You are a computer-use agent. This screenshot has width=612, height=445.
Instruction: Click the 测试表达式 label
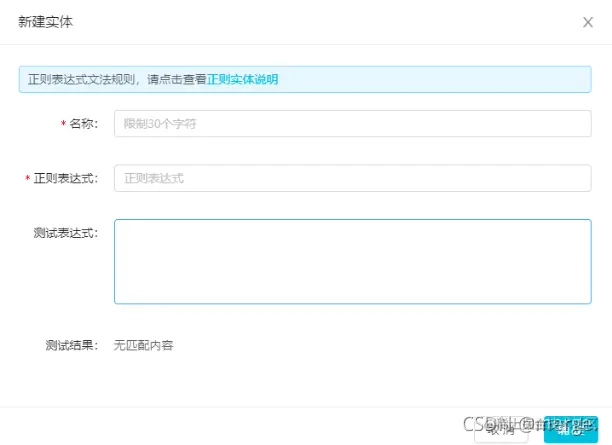[x=66, y=233]
